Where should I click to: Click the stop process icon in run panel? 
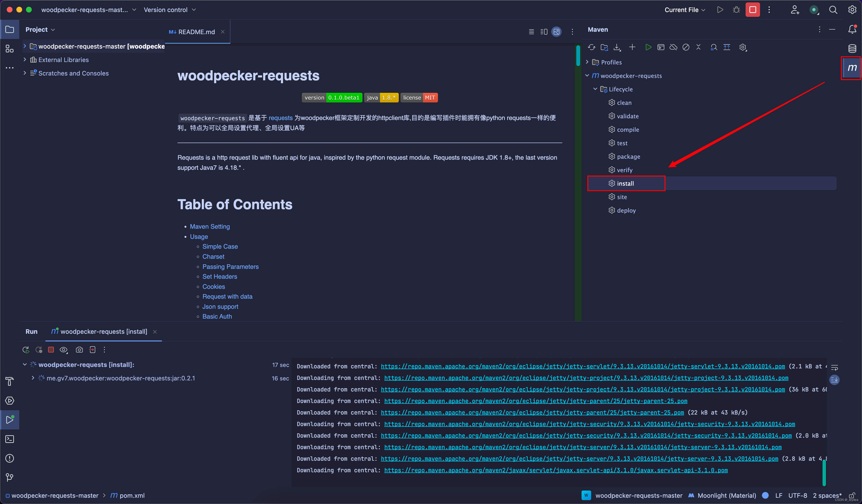51,349
